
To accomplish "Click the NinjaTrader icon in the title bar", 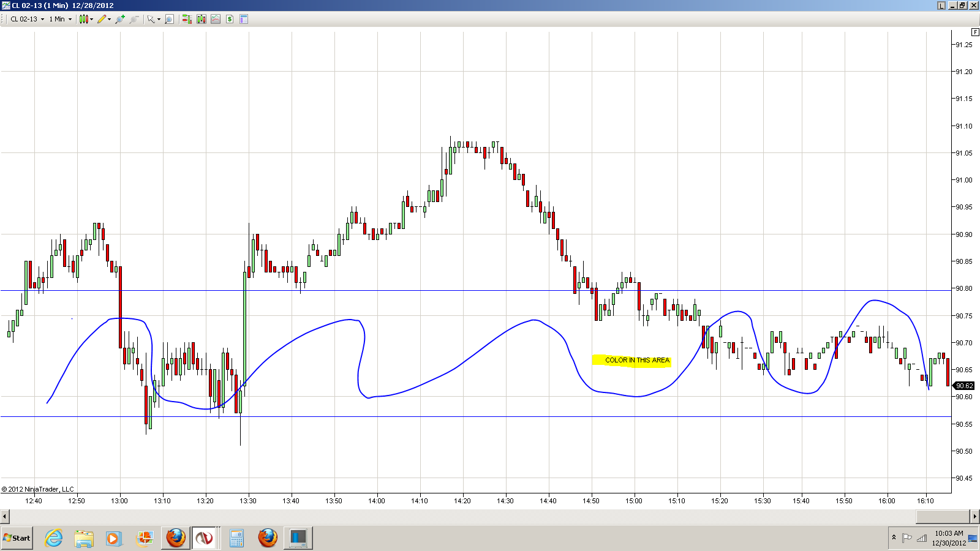I will coord(6,6).
